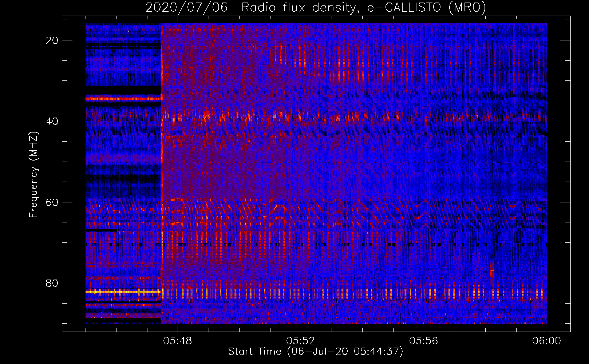Click the 60 frequency tick label
589x364 pixels.
[52, 202]
